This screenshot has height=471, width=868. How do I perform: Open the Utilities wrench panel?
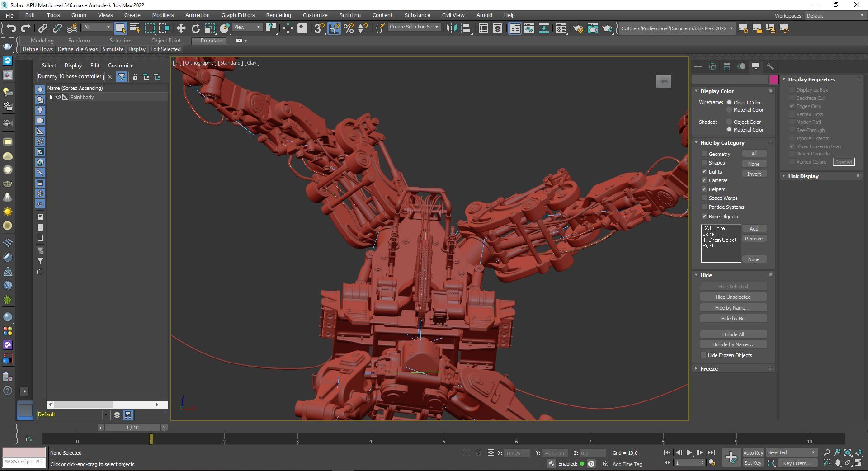coord(770,66)
